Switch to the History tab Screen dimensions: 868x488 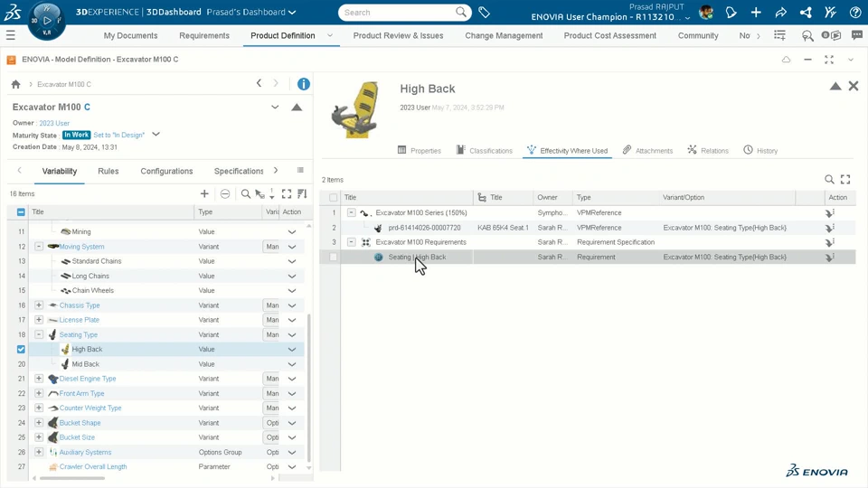click(760, 150)
